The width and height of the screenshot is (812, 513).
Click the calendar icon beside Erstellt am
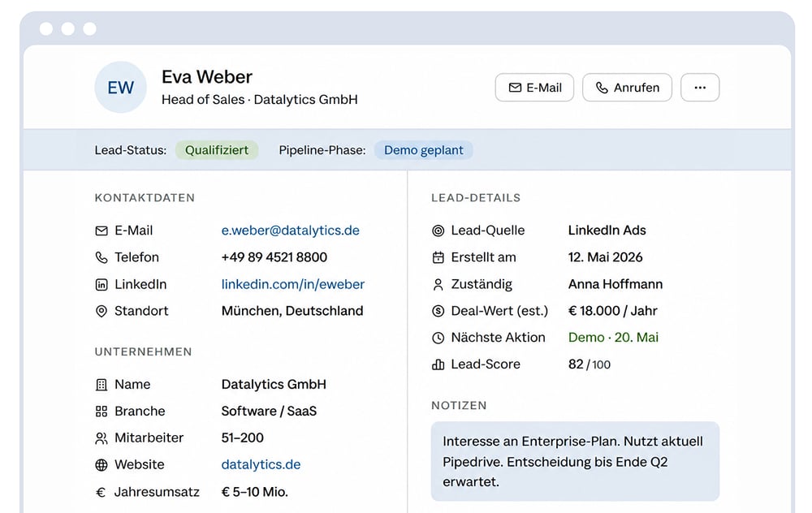(x=438, y=257)
